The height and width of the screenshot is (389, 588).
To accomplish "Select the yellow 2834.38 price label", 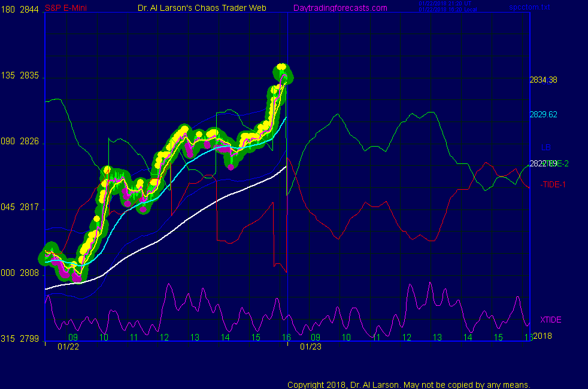I will point(544,80).
